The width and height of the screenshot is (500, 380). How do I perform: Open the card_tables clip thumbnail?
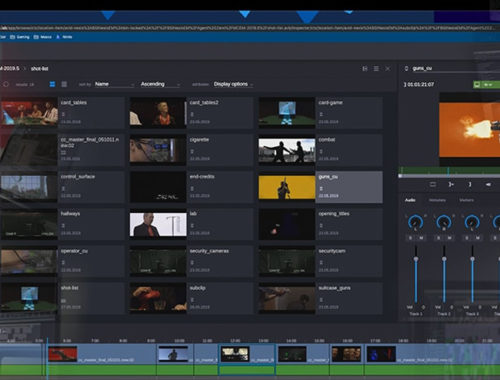pyautogui.click(x=29, y=113)
